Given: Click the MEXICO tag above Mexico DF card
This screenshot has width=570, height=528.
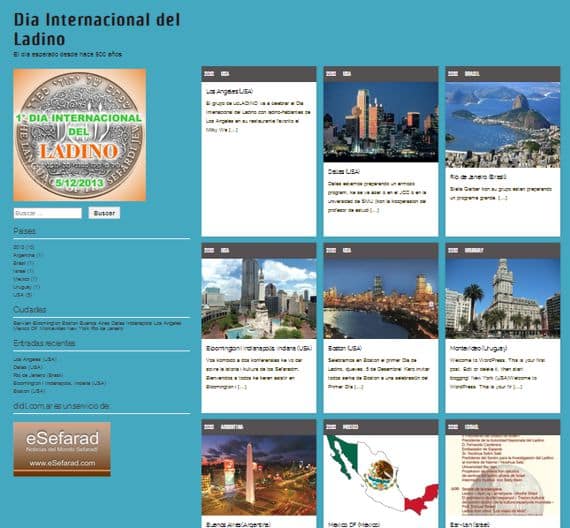Looking at the screenshot, I should (x=350, y=427).
